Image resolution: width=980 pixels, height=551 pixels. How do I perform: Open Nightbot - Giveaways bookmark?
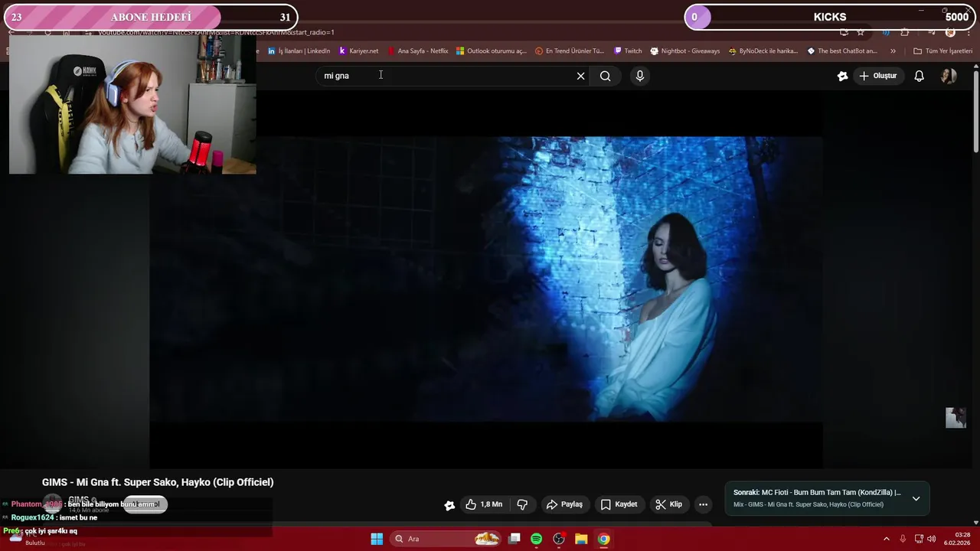(685, 51)
